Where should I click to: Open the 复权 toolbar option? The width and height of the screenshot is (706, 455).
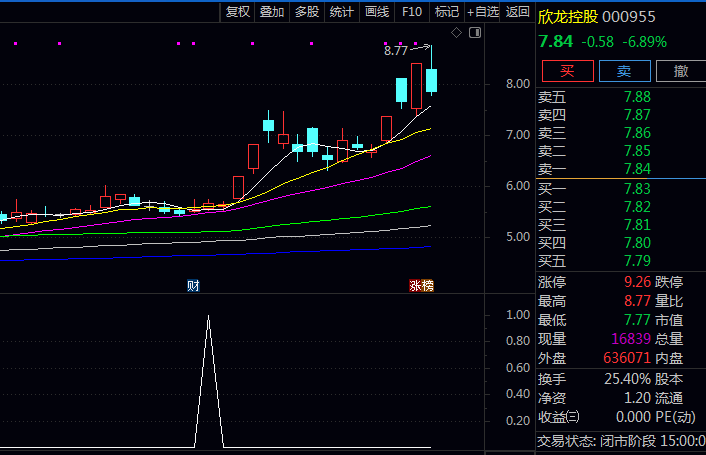(238, 12)
